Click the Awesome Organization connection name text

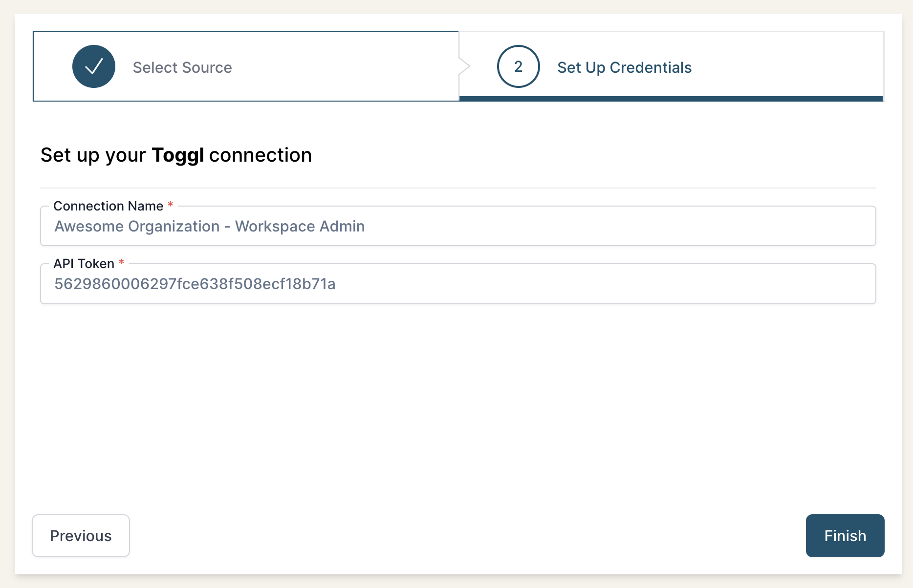click(209, 226)
